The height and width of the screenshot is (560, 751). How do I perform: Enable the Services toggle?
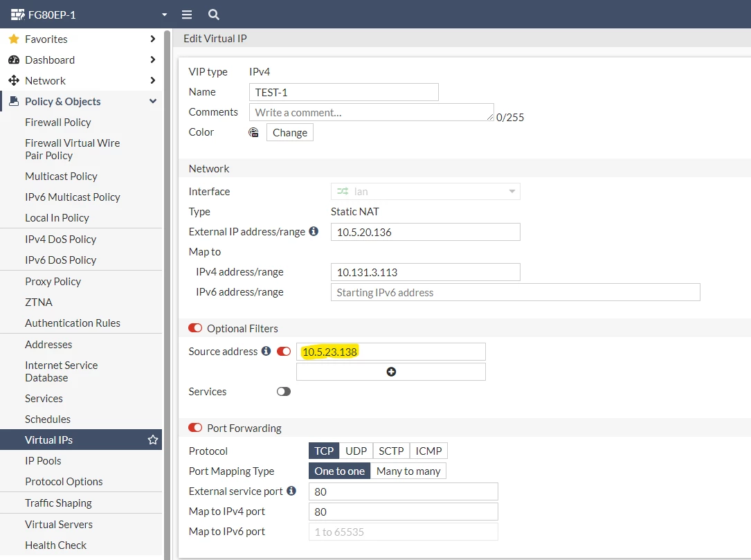[284, 391]
